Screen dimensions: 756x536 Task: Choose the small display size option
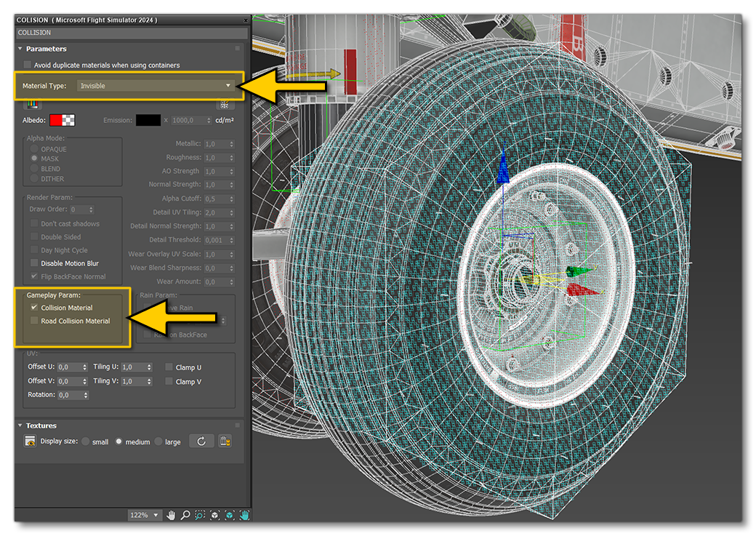(86, 441)
